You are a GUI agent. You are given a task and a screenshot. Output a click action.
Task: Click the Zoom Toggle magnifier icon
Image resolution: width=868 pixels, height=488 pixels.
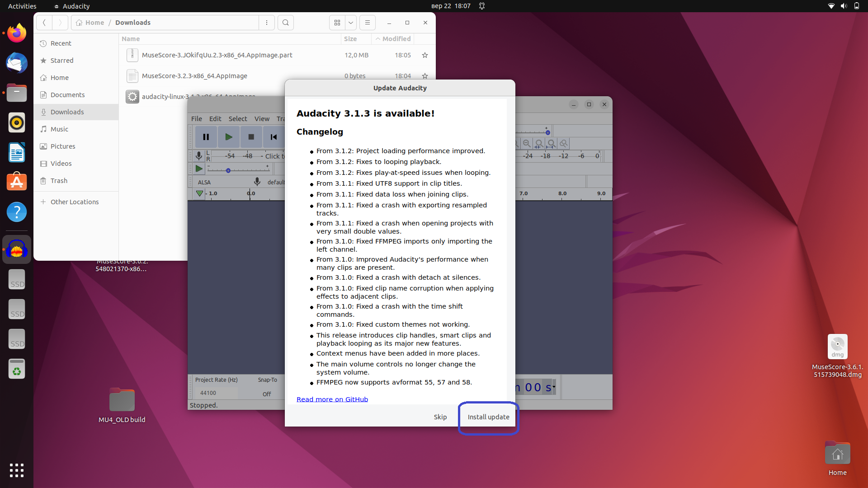pos(563,144)
